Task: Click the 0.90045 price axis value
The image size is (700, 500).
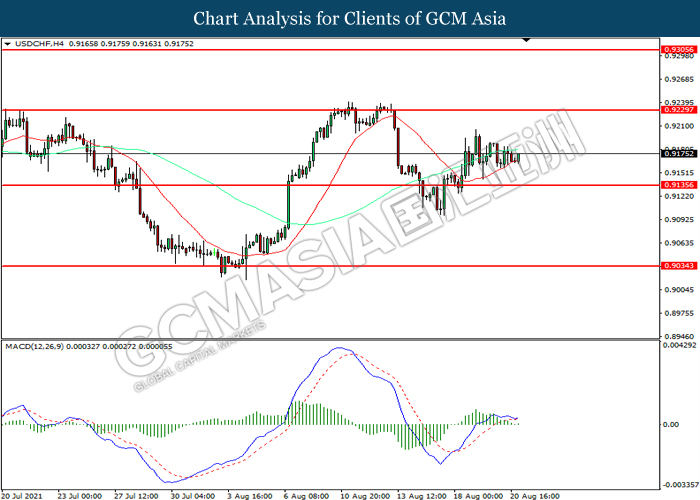Action: [679, 290]
